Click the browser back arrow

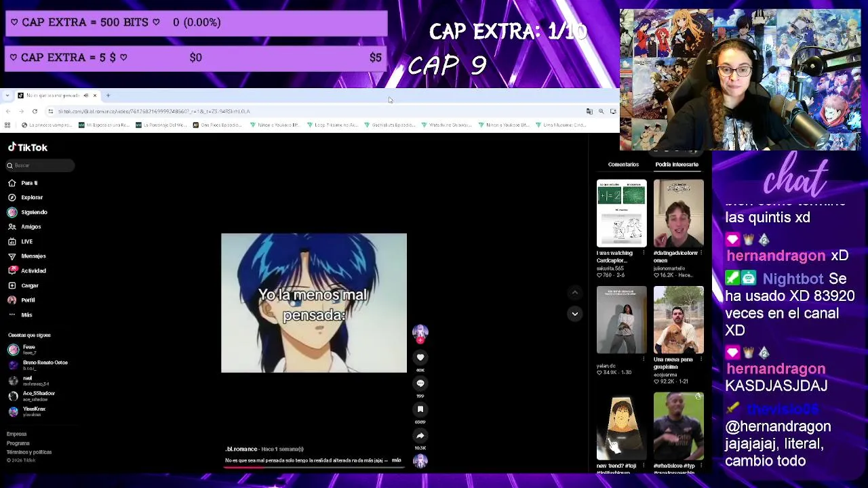tap(7, 111)
